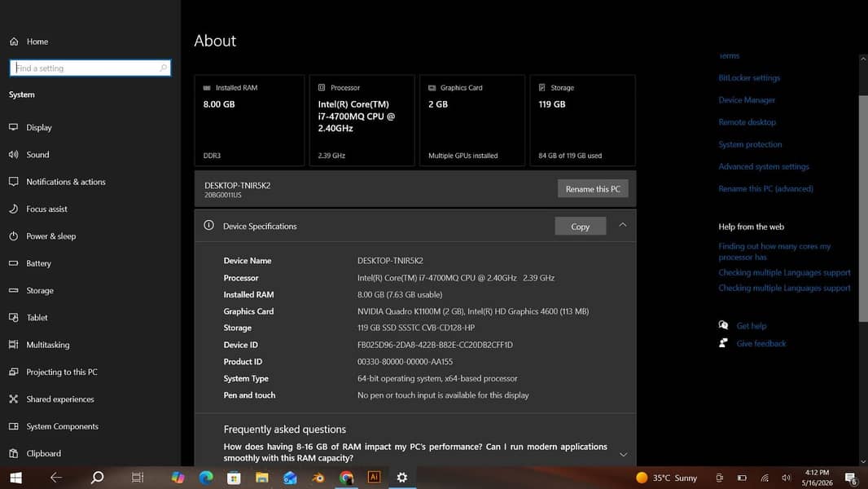The image size is (868, 489).
Task: Open BitLocker settings link
Action: pos(749,78)
